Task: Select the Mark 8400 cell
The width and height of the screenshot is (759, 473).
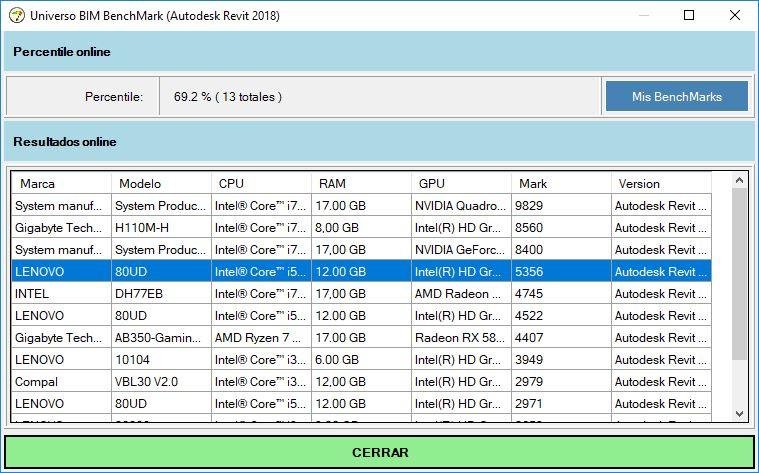Action: (562, 249)
